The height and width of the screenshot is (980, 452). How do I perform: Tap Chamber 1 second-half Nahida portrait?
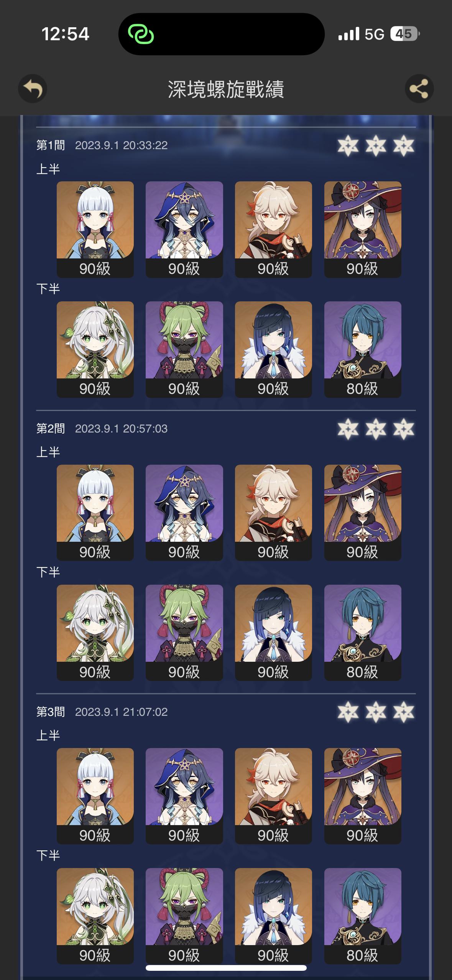(x=95, y=349)
